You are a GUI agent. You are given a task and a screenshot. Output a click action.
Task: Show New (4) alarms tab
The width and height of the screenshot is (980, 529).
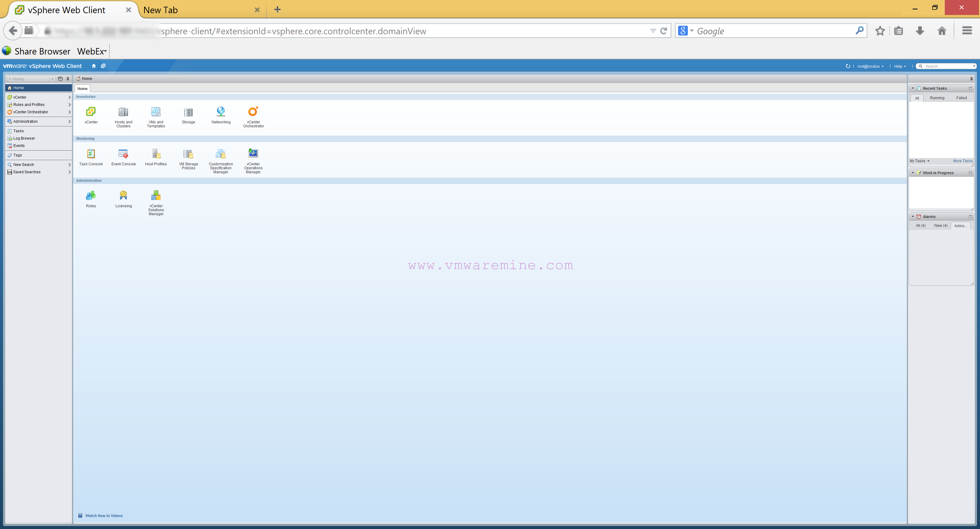click(x=940, y=226)
